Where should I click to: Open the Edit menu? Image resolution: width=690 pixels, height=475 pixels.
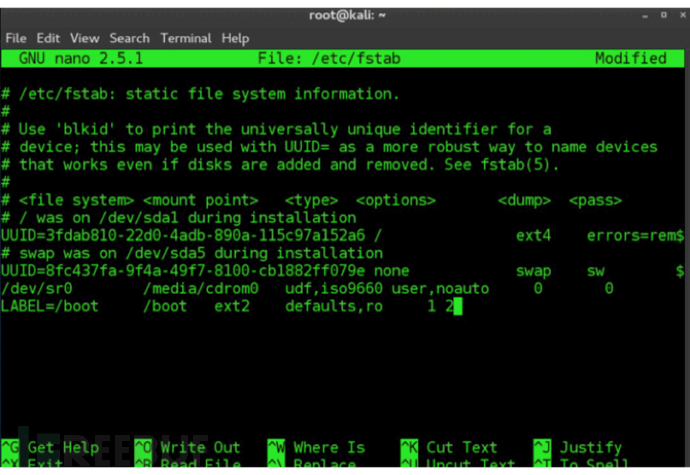pos(48,38)
